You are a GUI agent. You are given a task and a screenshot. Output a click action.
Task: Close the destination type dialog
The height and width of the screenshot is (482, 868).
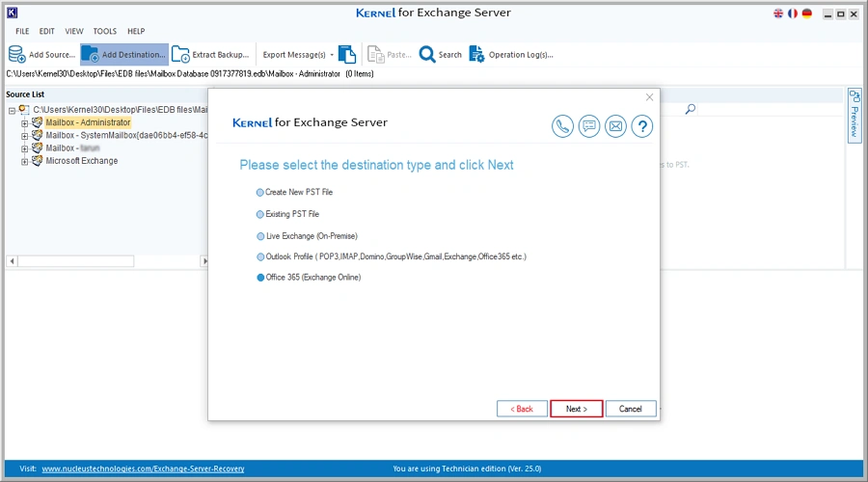(x=649, y=97)
